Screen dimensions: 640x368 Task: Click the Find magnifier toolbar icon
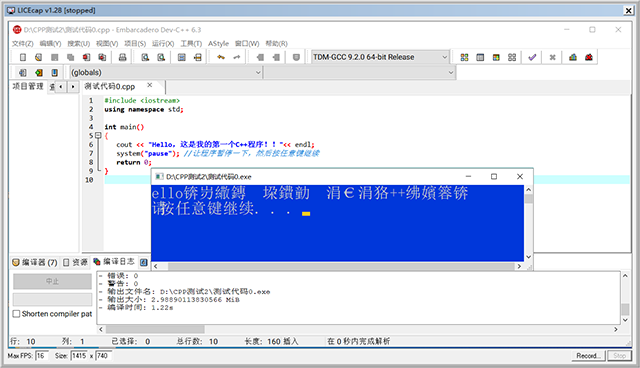click(x=145, y=58)
